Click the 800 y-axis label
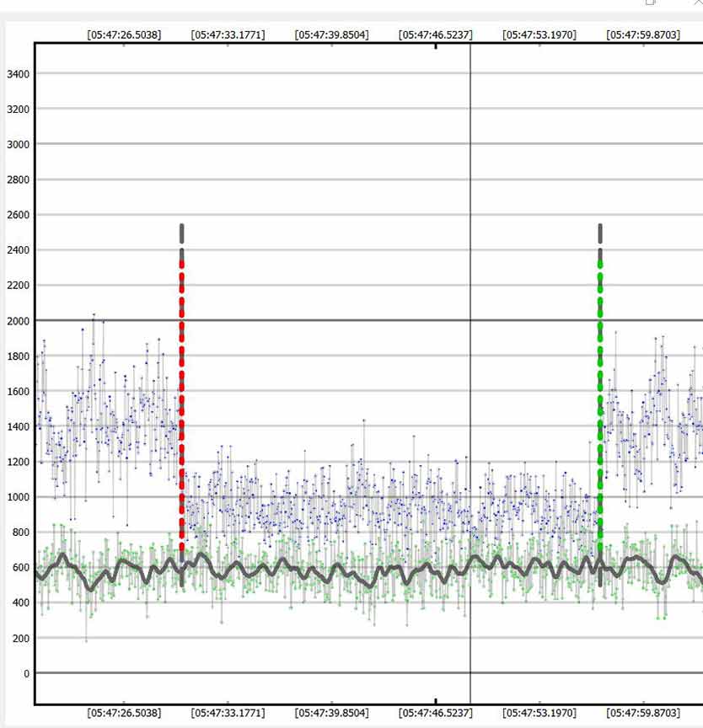 (x=21, y=532)
